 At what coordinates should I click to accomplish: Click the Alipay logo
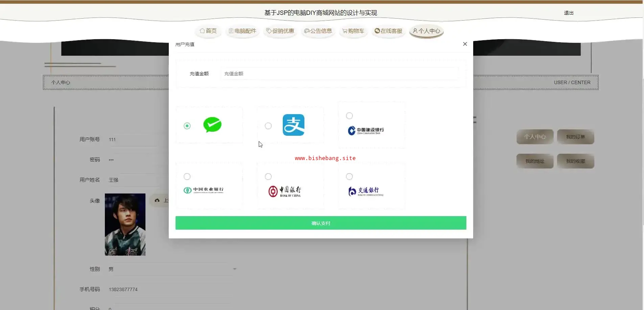pos(294,125)
